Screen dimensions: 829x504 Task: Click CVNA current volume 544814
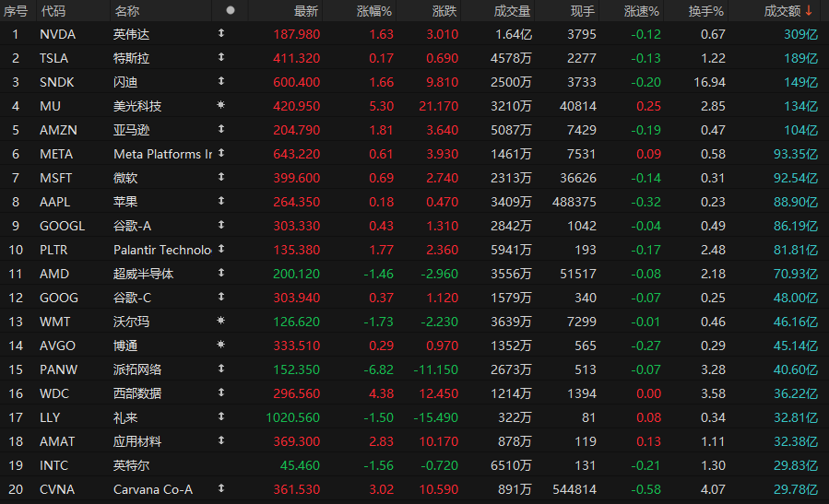point(574,490)
